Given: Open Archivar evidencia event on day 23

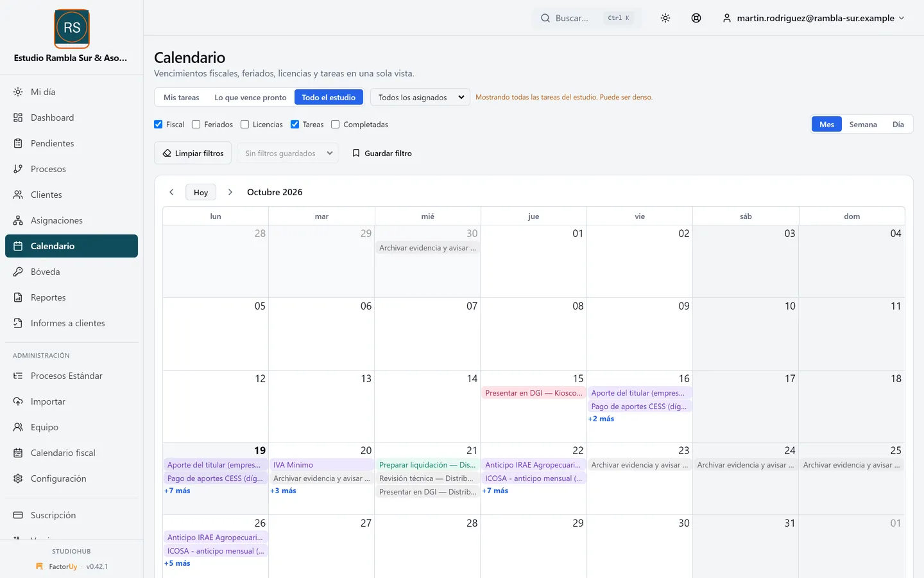Looking at the screenshot, I should (640, 465).
